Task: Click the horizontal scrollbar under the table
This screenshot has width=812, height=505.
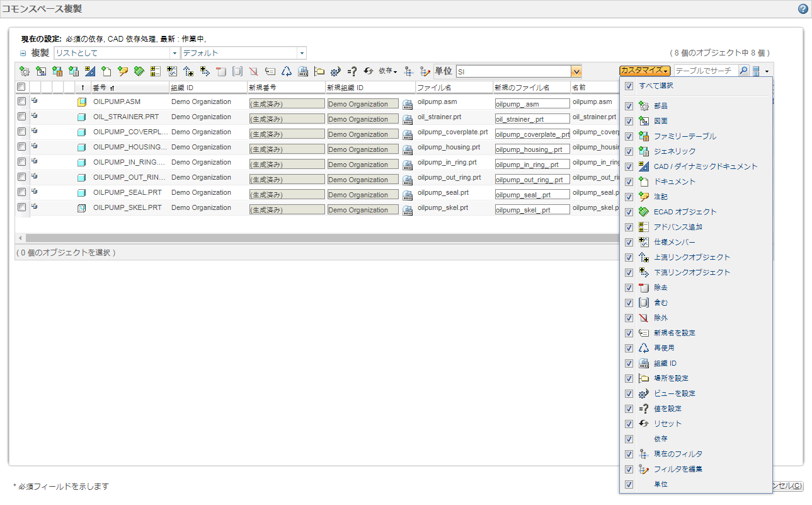Action: [321, 238]
